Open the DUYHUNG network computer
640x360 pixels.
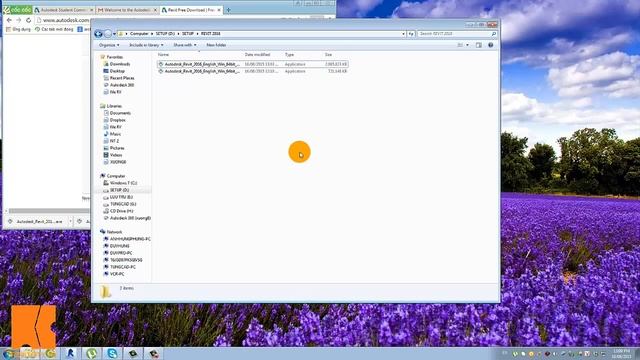click(120, 246)
